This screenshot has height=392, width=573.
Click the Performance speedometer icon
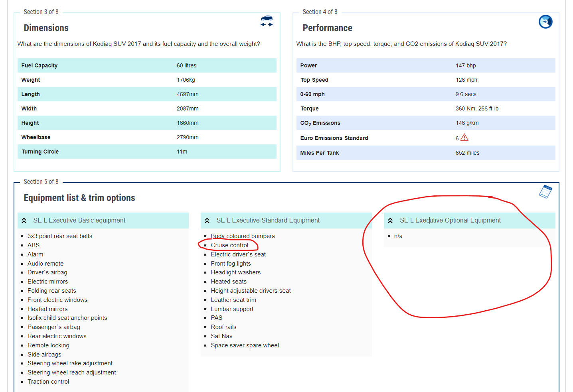[545, 22]
